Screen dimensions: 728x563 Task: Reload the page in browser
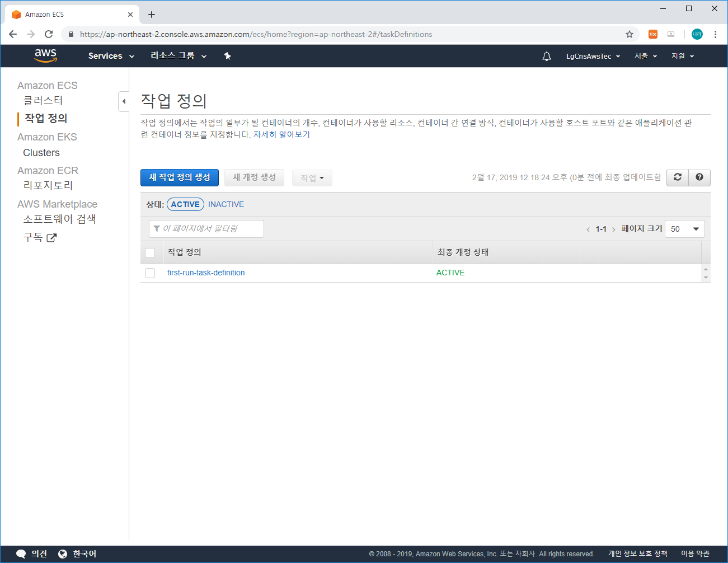point(49,34)
